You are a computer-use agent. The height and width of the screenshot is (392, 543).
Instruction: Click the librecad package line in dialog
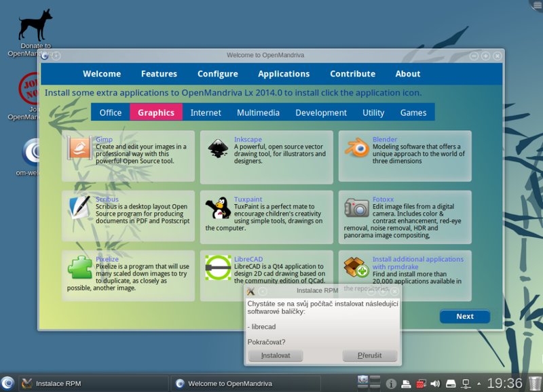[x=261, y=327]
